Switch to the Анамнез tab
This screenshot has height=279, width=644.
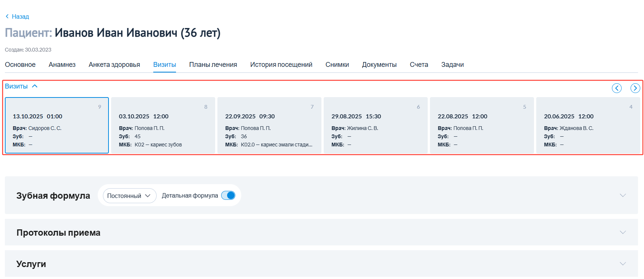point(62,65)
